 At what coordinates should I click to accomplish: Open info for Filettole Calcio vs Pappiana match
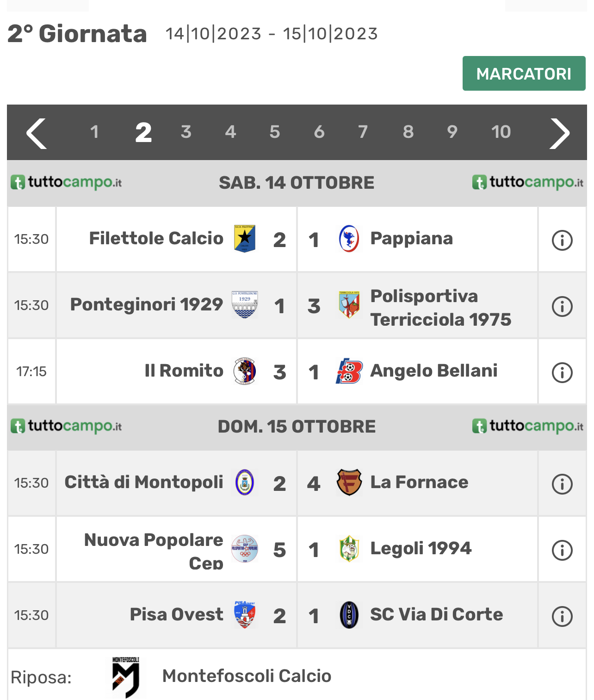(562, 240)
